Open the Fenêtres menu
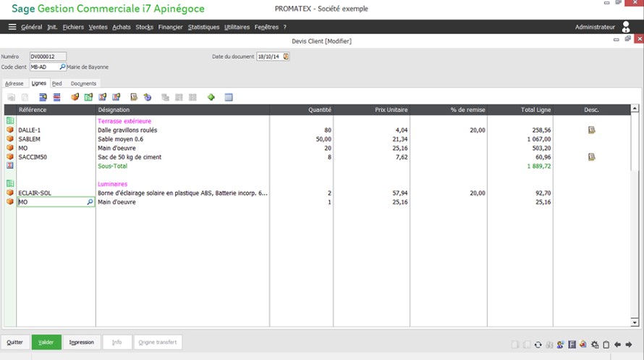This screenshot has width=644, height=360. (x=266, y=27)
